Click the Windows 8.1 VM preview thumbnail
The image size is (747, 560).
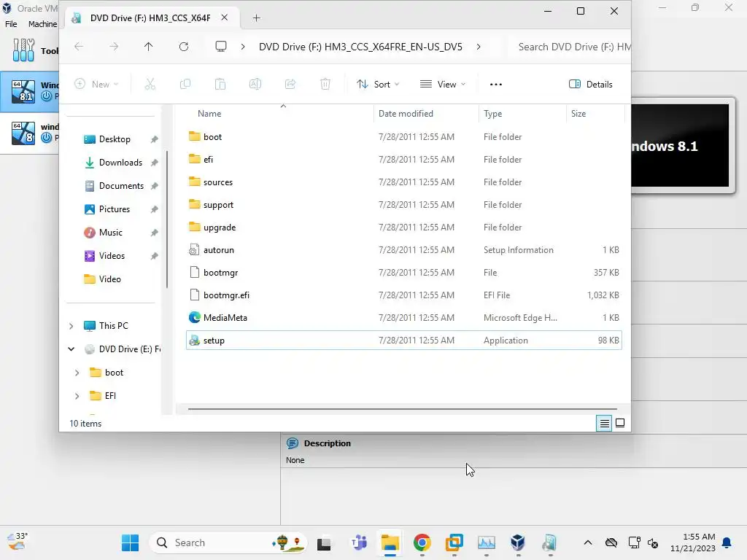click(681, 145)
